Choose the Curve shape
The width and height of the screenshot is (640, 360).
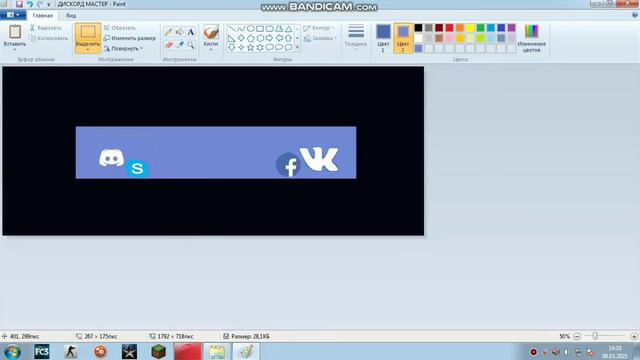tap(241, 29)
